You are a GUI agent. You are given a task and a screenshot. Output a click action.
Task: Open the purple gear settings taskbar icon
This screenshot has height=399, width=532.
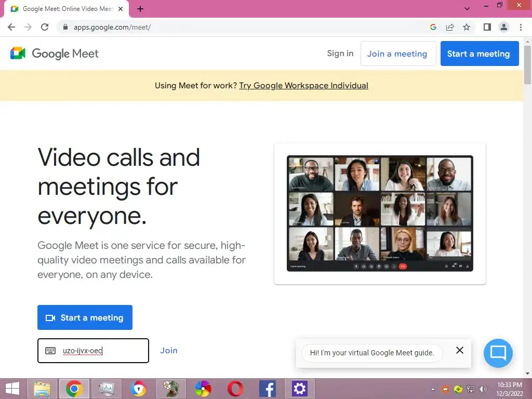click(300, 389)
